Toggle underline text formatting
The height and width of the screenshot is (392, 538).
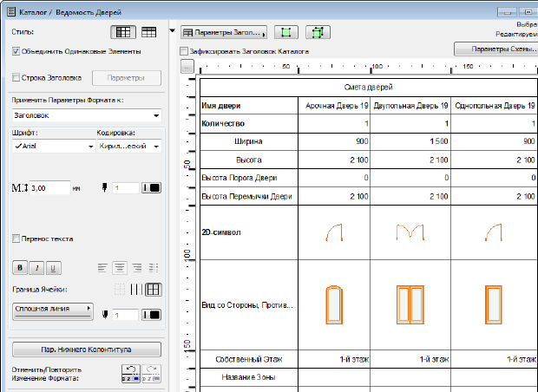(x=53, y=268)
